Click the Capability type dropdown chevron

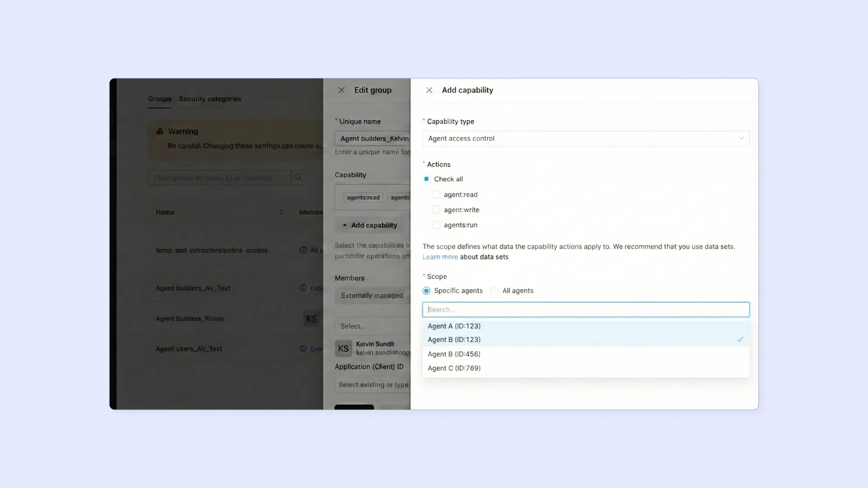(x=741, y=138)
